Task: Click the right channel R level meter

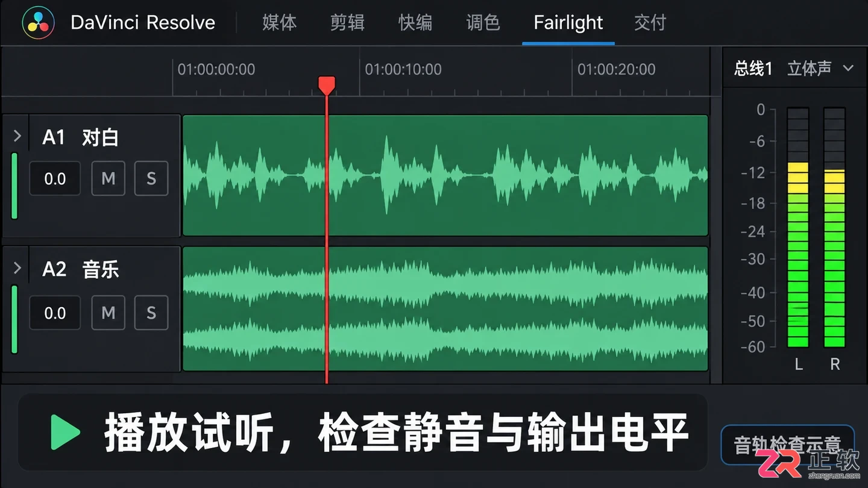Action: click(x=834, y=227)
